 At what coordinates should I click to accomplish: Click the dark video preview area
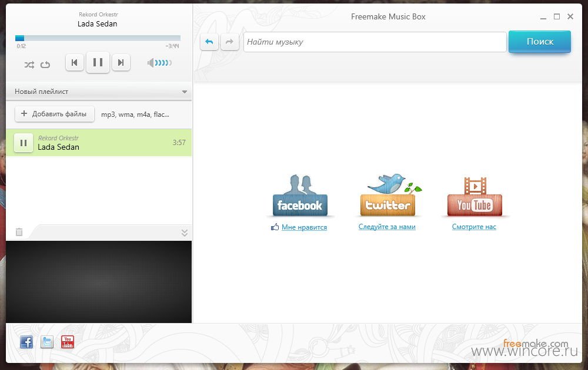coord(99,282)
